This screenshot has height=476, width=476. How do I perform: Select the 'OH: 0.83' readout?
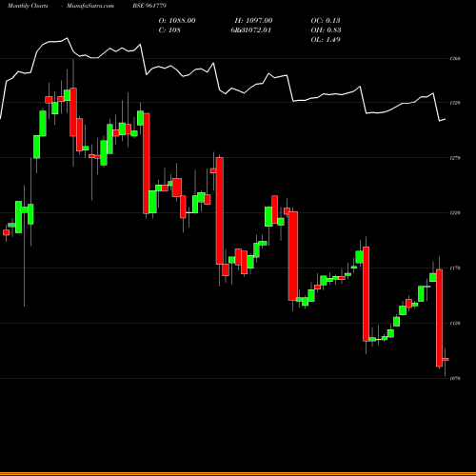326,30
